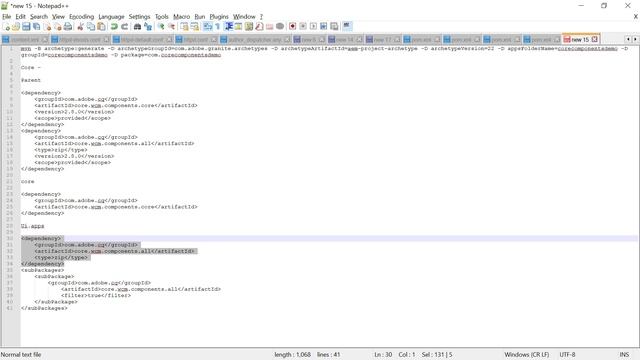Open the ? help menu
Image resolution: width=640 pixels, height=360 pixels.
[x=261, y=17]
